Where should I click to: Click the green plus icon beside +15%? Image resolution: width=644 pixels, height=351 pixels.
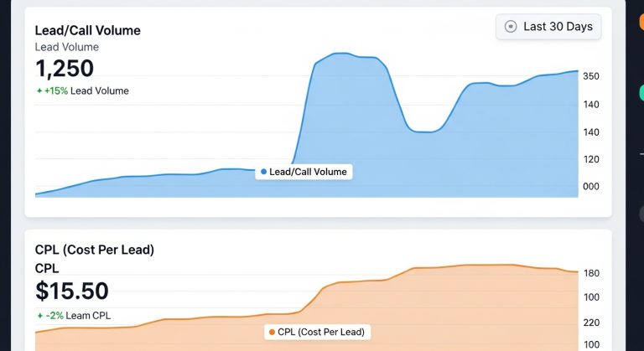click(x=39, y=91)
